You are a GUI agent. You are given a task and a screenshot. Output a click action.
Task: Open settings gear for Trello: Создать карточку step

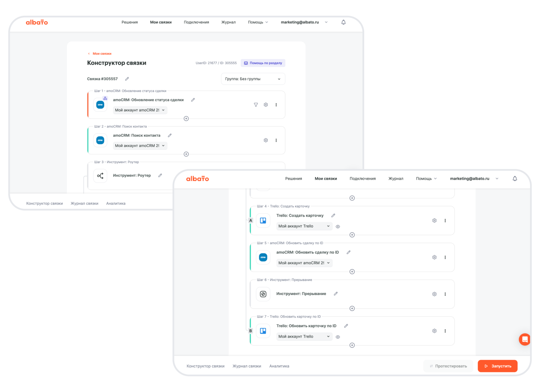coord(434,220)
